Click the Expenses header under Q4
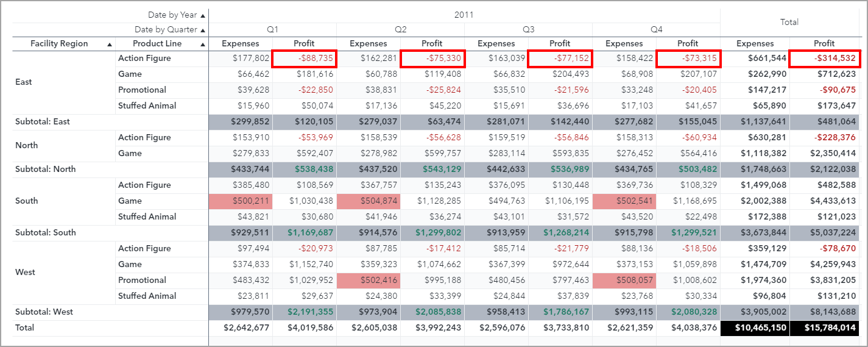Screen dimensions: 868x347 pyautogui.click(x=624, y=43)
